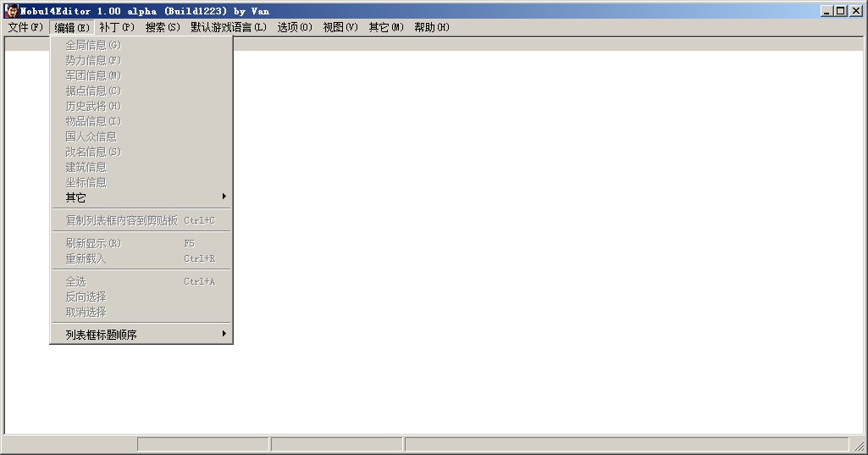Select 势力信息(F) menu entry
This screenshot has width=868, height=455.
point(141,60)
